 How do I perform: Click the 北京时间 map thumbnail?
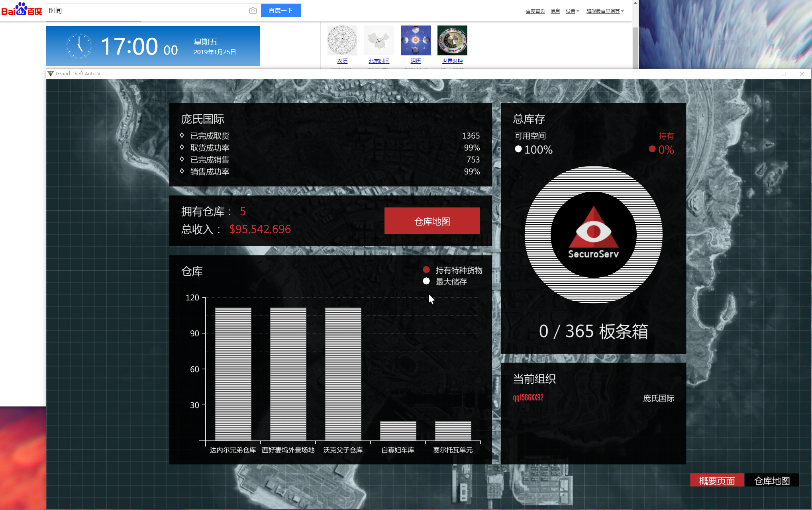coord(379,40)
